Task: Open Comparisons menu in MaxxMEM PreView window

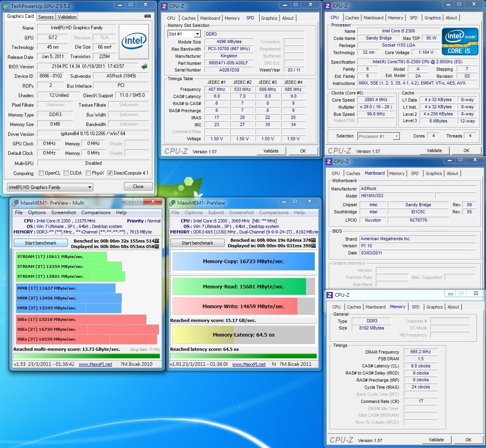Action: point(274,213)
